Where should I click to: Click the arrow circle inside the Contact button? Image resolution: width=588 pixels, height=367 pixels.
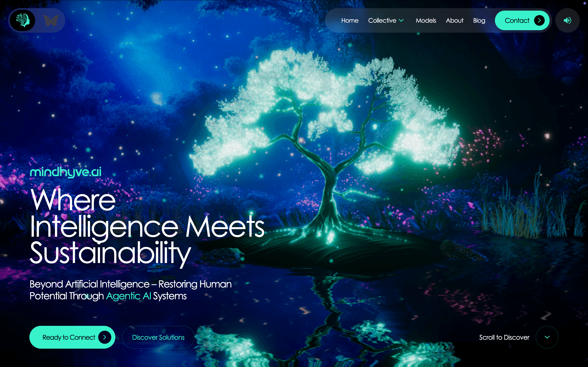pos(539,20)
